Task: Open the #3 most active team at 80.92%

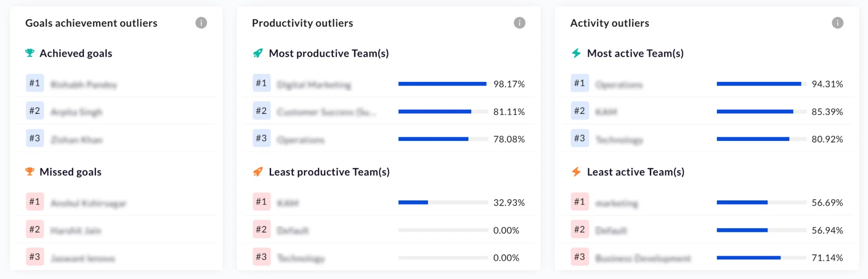Action: coord(707,139)
